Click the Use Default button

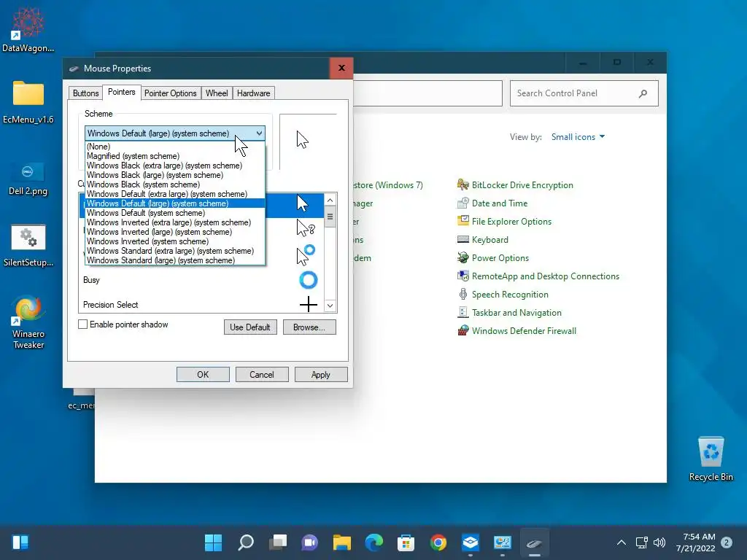(x=250, y=327)
